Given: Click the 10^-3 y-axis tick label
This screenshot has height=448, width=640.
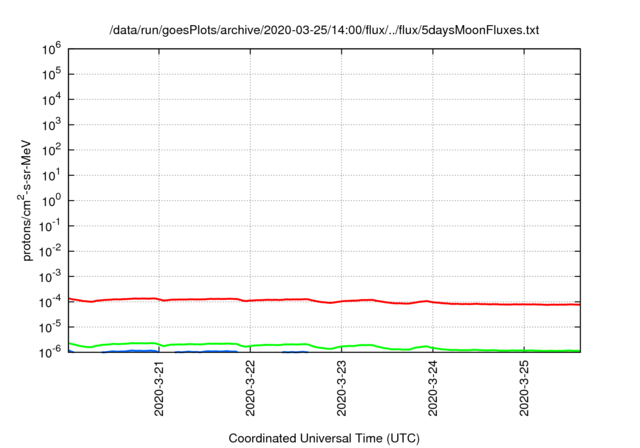Looking at the screenshot, I should pos(50,277).
